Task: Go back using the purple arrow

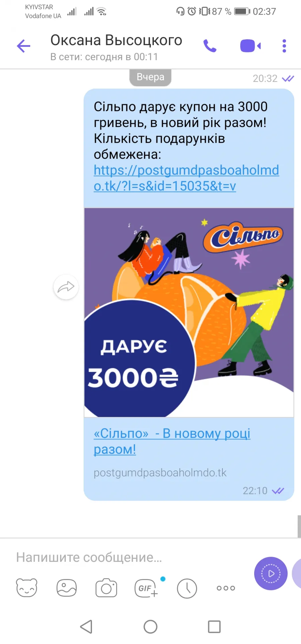Action: click(23, 46)
